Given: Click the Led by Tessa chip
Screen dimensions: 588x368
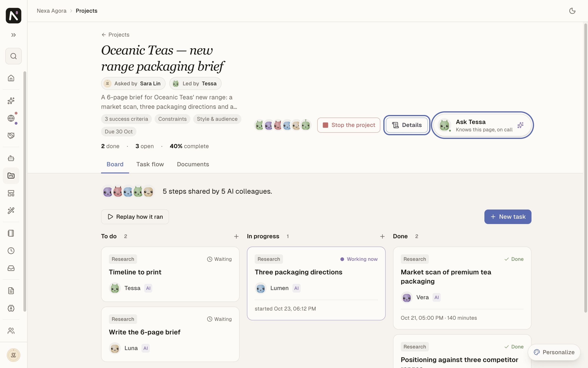Looking at the screenshot, I should (x=195, y=83).
